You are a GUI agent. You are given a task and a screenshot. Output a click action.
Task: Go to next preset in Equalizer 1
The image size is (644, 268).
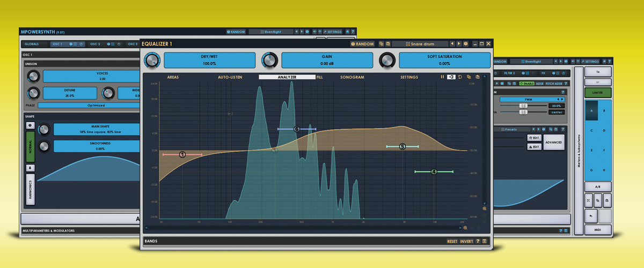click(459, 43)
